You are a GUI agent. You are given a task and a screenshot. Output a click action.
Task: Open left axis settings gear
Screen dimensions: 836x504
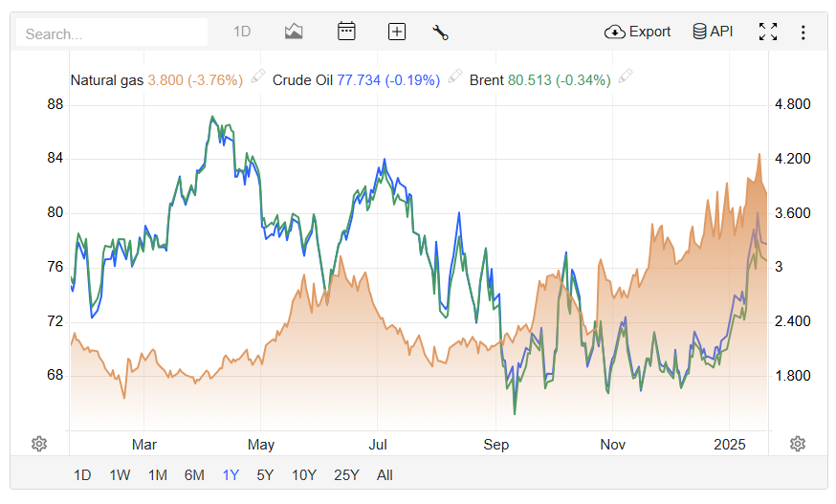pyautogui.click(x=39, y=443)
